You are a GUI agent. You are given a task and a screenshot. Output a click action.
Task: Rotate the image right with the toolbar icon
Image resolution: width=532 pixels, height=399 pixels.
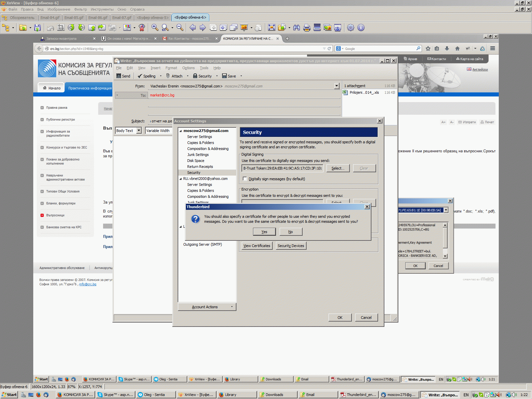81,28
